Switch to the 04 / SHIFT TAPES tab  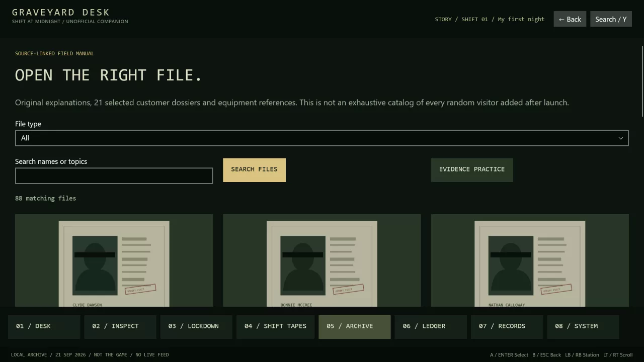[x=275, y=326]
